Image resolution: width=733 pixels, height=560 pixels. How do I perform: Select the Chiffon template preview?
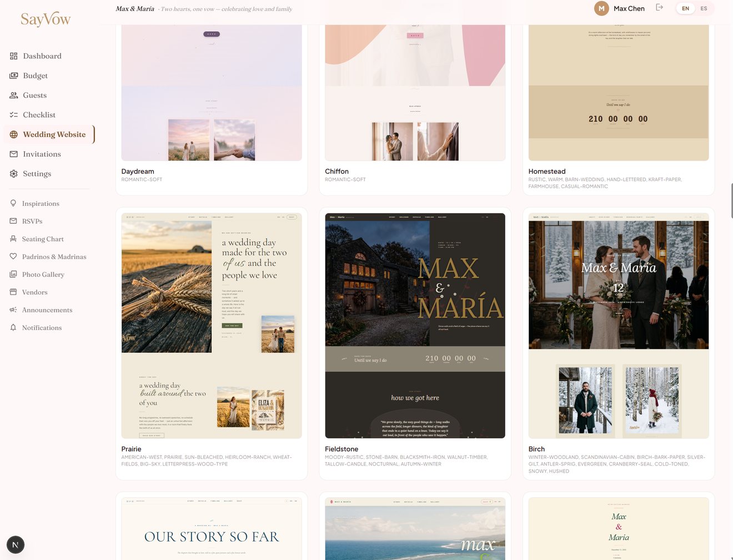tap(415, 93)
